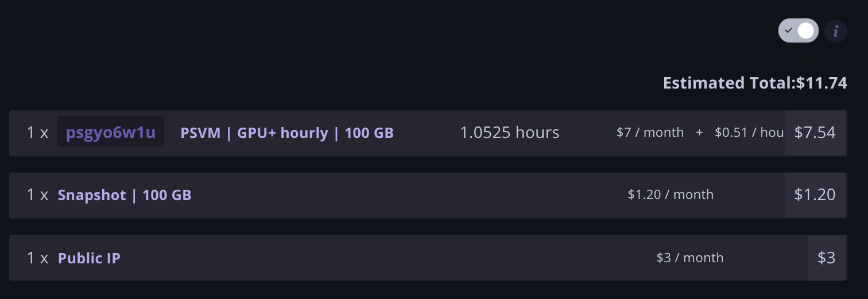The image size is (868, 299).
Task: Click the checkmark inside the toggle switch
Action: [789, 30]
